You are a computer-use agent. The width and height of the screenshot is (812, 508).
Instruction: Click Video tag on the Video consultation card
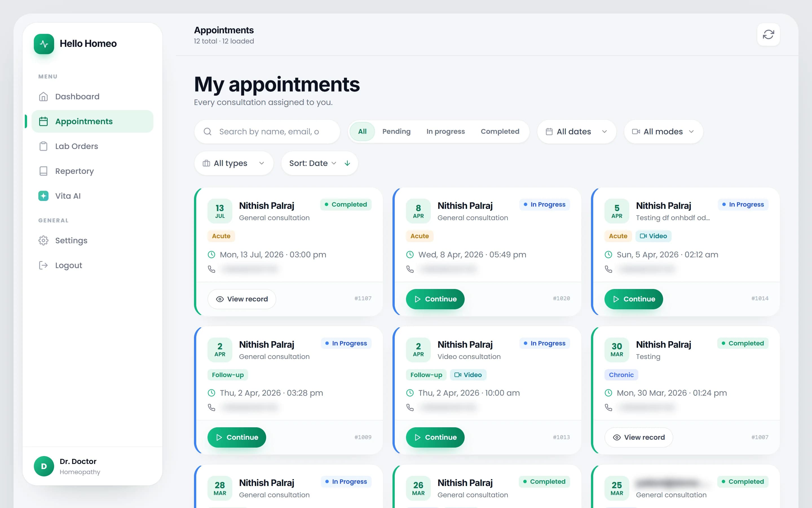(468, 375)
